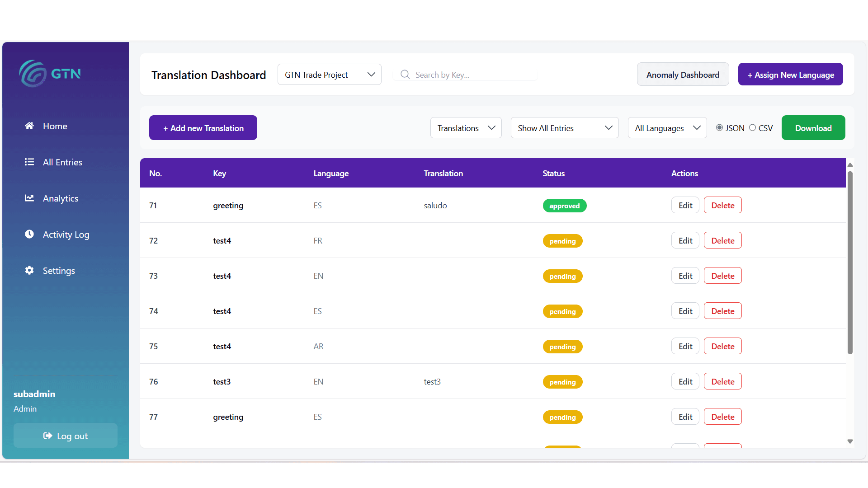868x488 pixels.
Task: Click the scrollbar down arrow
Action: 850,441
